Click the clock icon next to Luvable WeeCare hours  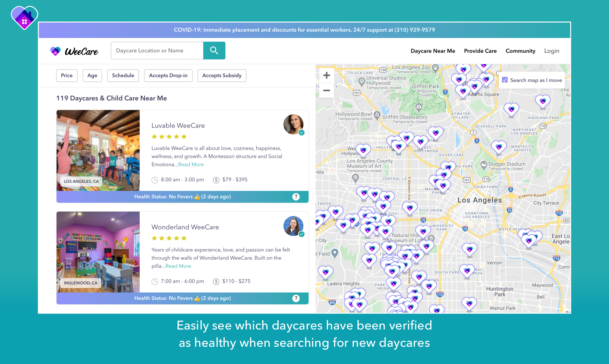pyautogui.click(x=155, y=179)
